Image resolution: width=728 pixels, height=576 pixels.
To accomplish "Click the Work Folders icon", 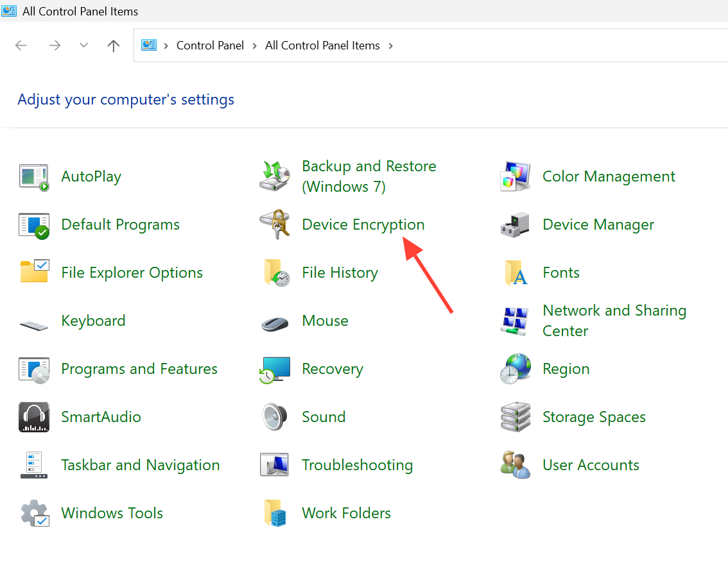I will (275, 513).
